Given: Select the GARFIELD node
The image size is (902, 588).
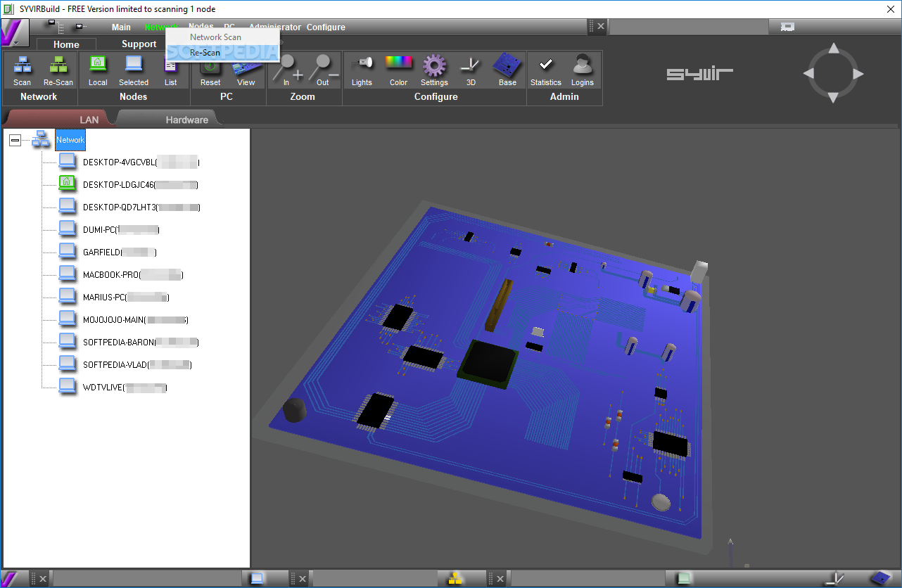Looking at the screenshot, I should 120,253.
